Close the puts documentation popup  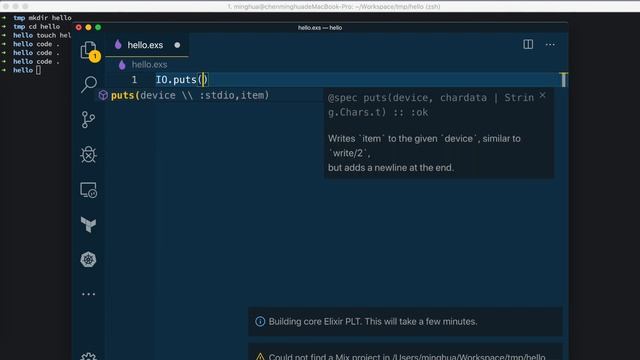pyautogui.click(x=542, y=95)
